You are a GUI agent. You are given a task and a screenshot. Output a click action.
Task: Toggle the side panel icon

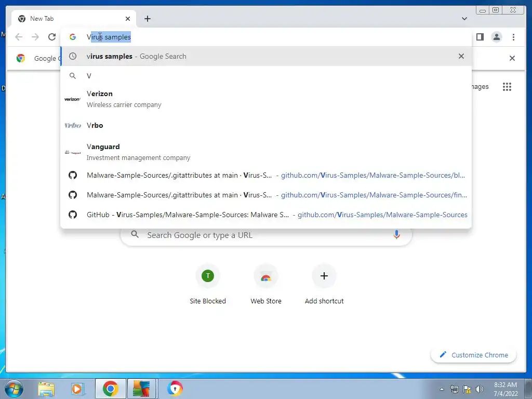tap(480, 37)
